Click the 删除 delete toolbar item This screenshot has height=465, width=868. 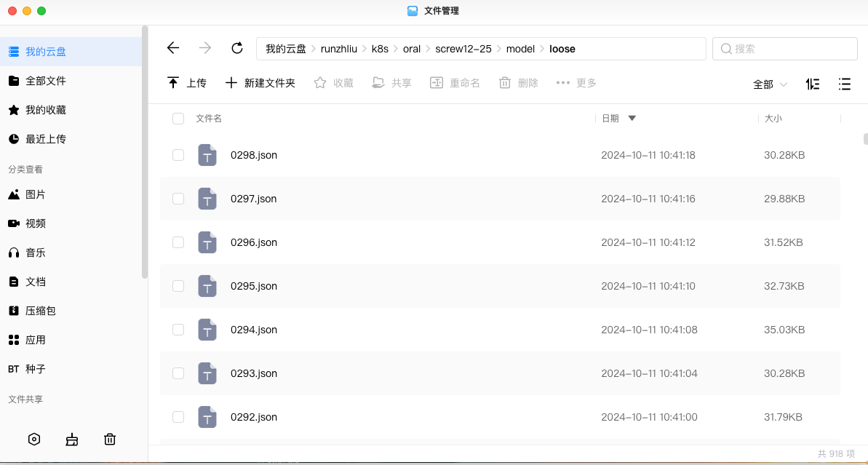pos(518,83)
